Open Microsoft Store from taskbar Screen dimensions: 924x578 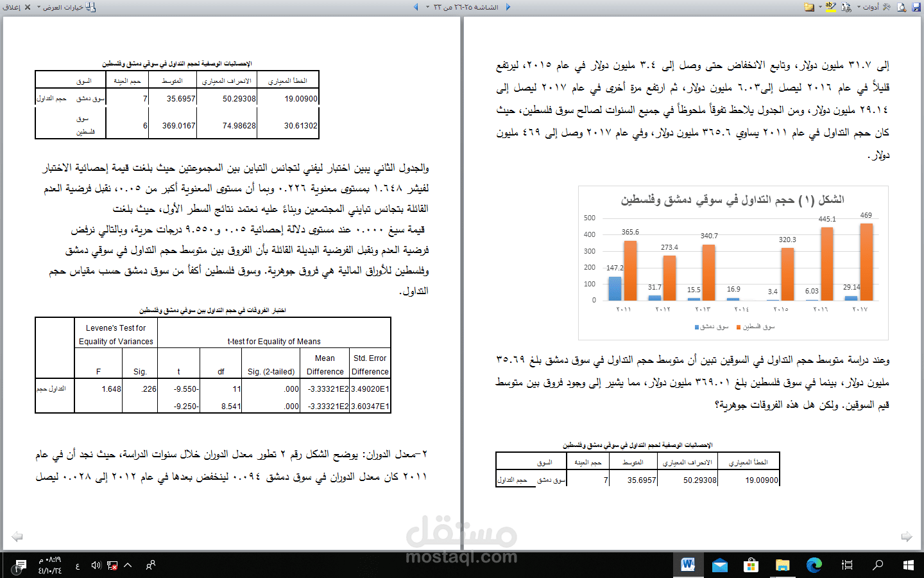pos(751,565)
